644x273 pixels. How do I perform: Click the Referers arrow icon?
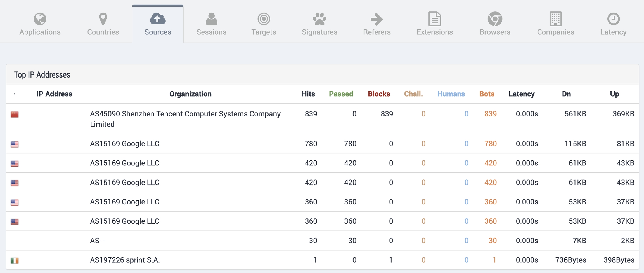click(x=377, y=19)
